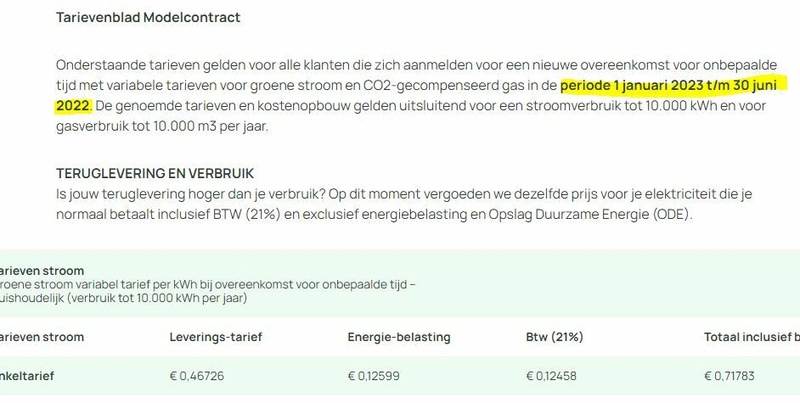Click the highlighted year 2022
800x403 pixels.
tap(73, 106)
